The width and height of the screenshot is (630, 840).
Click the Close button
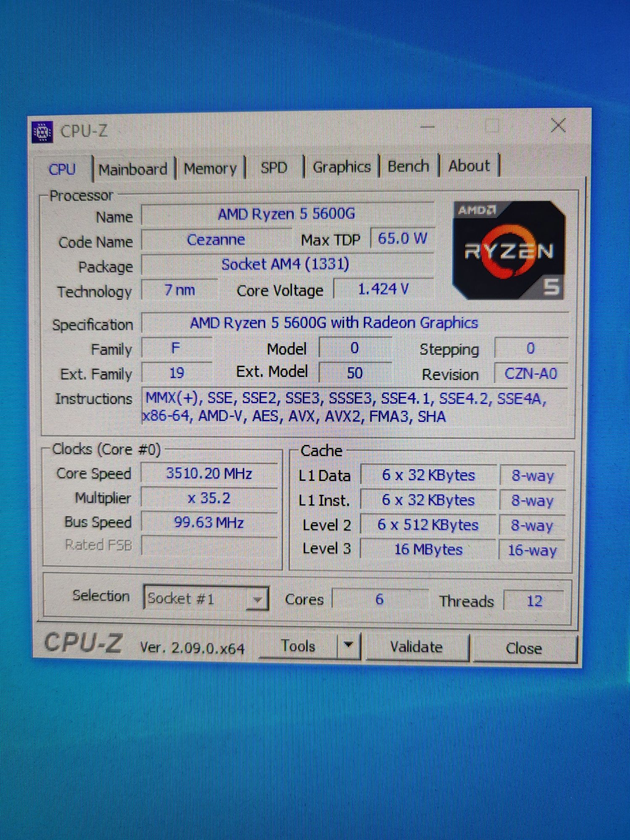[524, 648]
